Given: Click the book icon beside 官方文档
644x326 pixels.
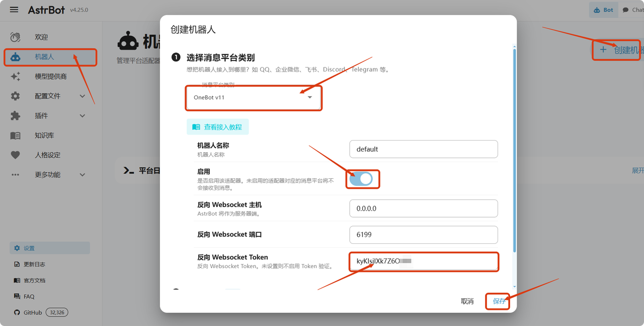Looking at the screenshot, I should [17, 281].
